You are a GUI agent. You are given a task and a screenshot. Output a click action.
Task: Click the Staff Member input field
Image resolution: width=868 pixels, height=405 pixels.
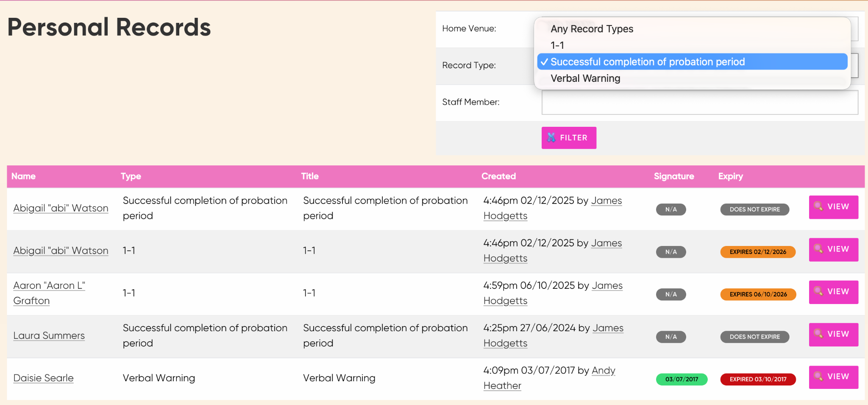[700, 102]
